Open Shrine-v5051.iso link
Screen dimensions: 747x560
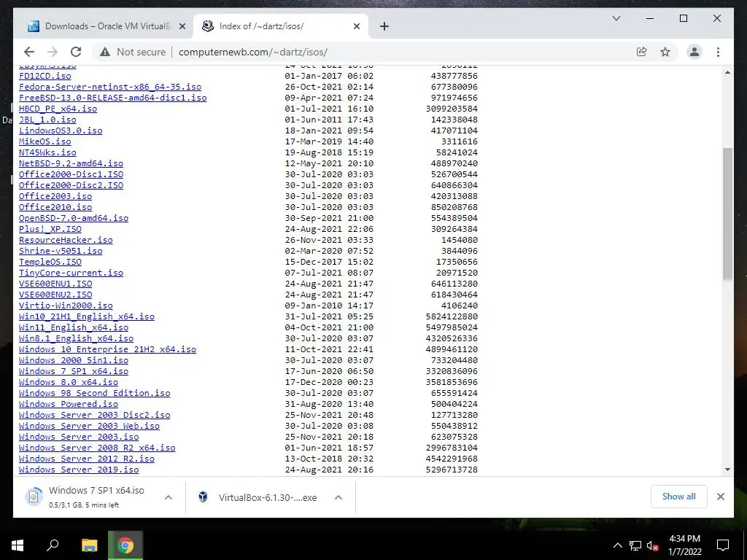(x=61, y=252)
